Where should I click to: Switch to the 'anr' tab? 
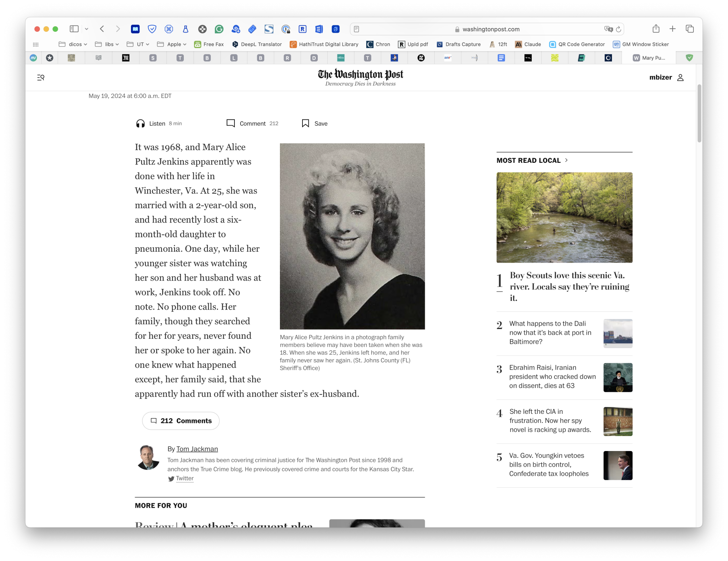pos(448,58)
